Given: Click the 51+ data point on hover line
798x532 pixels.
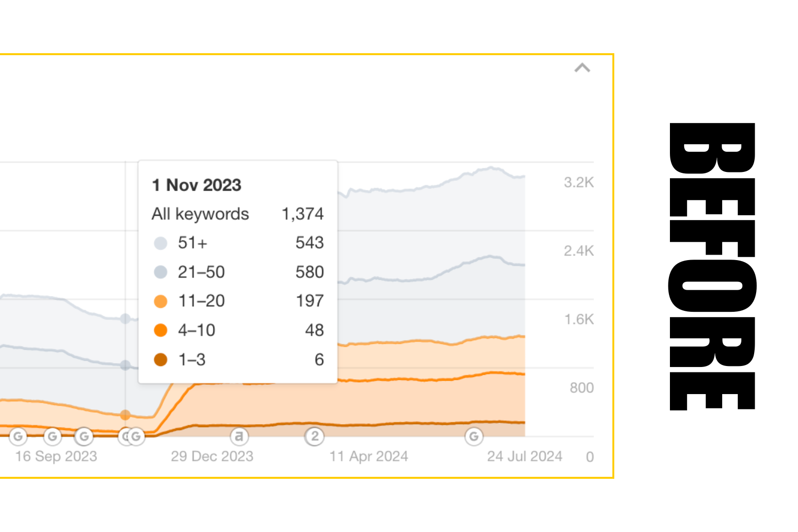Looking at the screenshot, I should tap(126, 319).
